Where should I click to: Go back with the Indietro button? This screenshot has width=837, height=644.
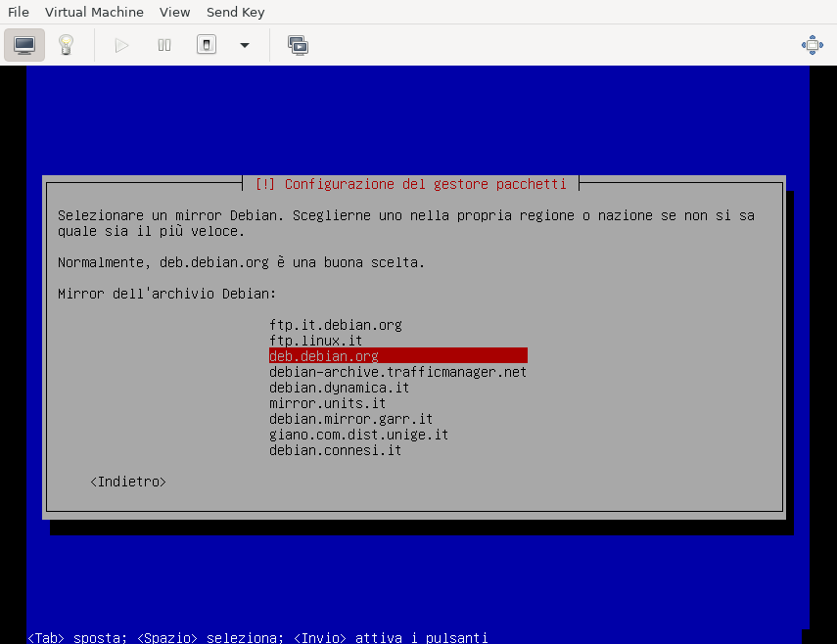coord(128,482)
